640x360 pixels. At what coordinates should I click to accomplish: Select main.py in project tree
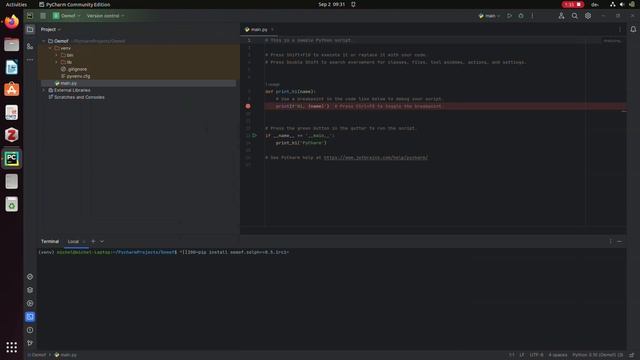66,83
